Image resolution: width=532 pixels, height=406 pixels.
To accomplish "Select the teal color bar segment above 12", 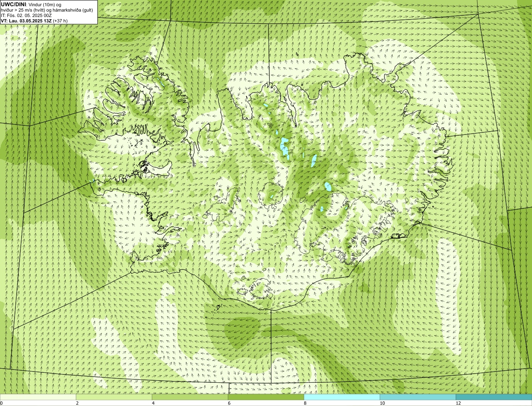I will (494, 397).
